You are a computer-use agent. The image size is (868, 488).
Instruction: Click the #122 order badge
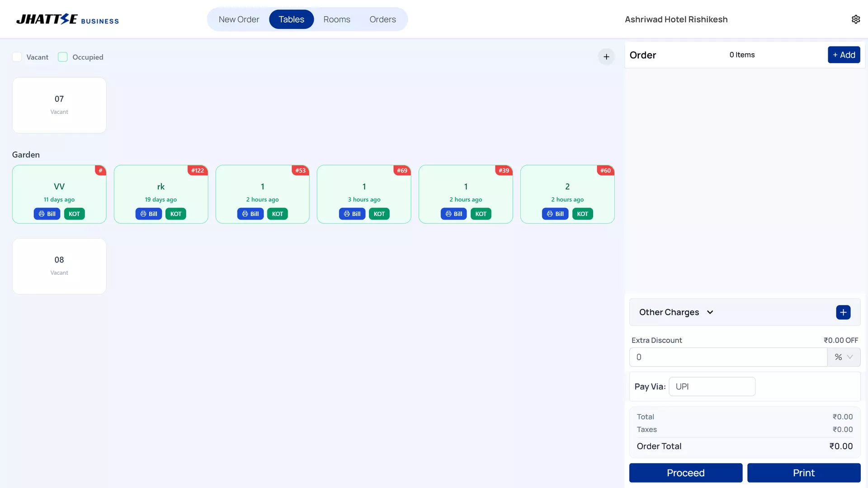coord(198,170)
